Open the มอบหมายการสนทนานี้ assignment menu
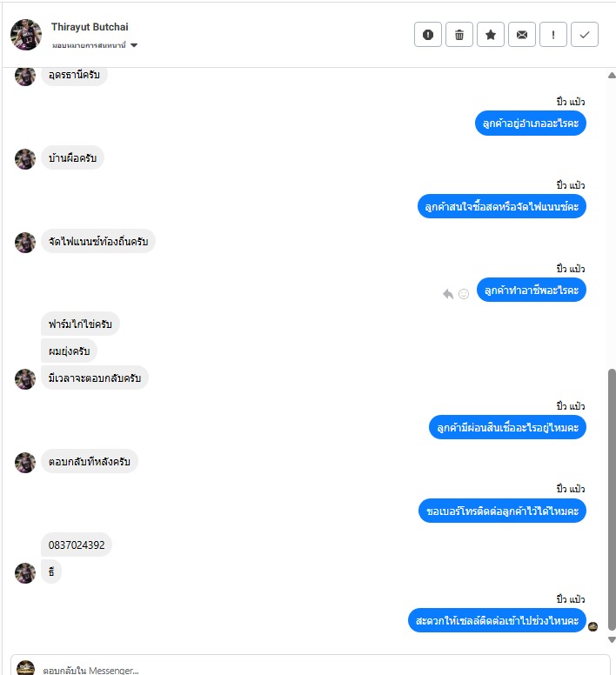The width and height of the screenshot is (616, 675). point(89,45)
